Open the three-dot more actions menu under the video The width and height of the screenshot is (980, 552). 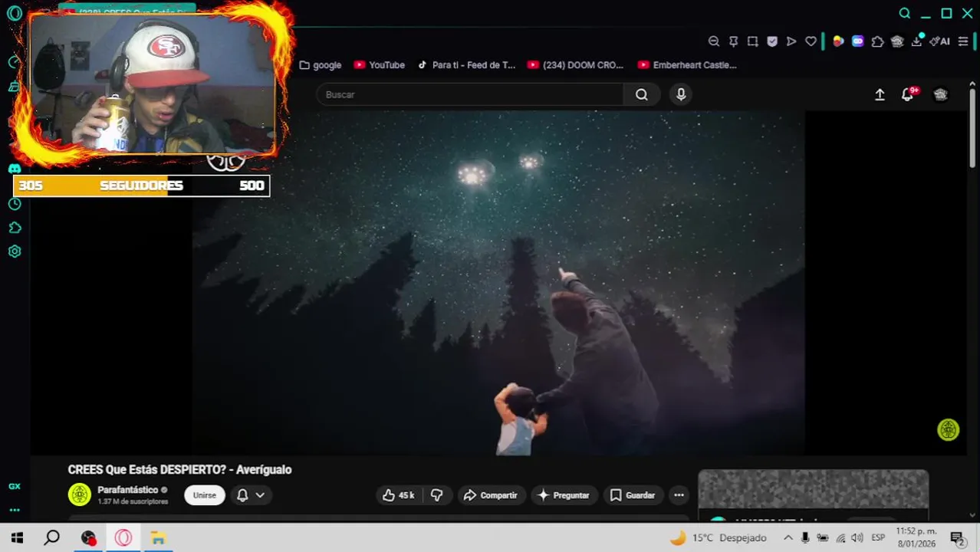pyautogui.click(x=679, y=495)
